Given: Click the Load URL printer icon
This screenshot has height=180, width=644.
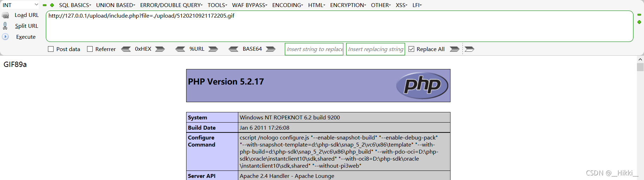Looking at the screenshot, I should coord(5,15).
